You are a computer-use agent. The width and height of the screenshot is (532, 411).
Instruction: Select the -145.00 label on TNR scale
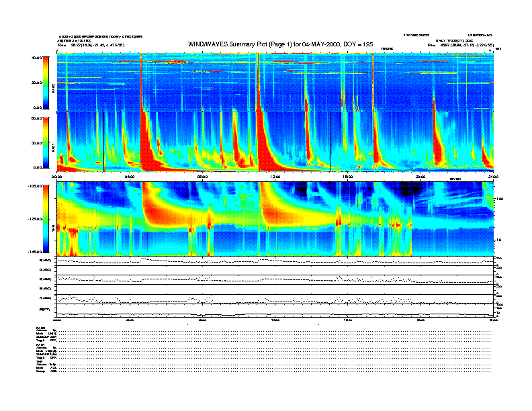(35, 252)
